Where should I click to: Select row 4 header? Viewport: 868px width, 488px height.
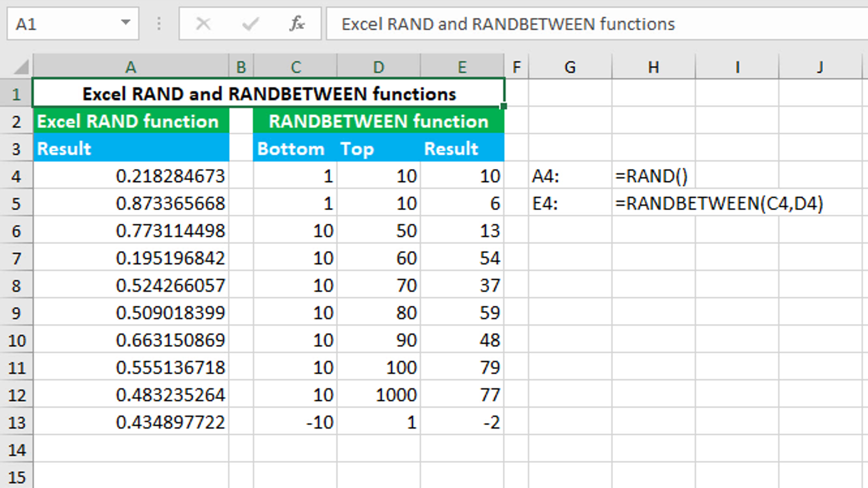pos(16,176)
